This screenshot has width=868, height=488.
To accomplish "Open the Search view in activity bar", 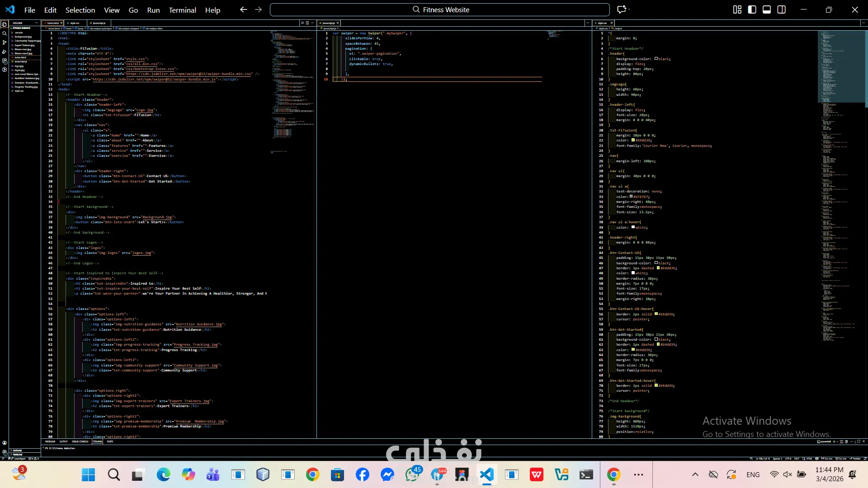I will [5, 33].
